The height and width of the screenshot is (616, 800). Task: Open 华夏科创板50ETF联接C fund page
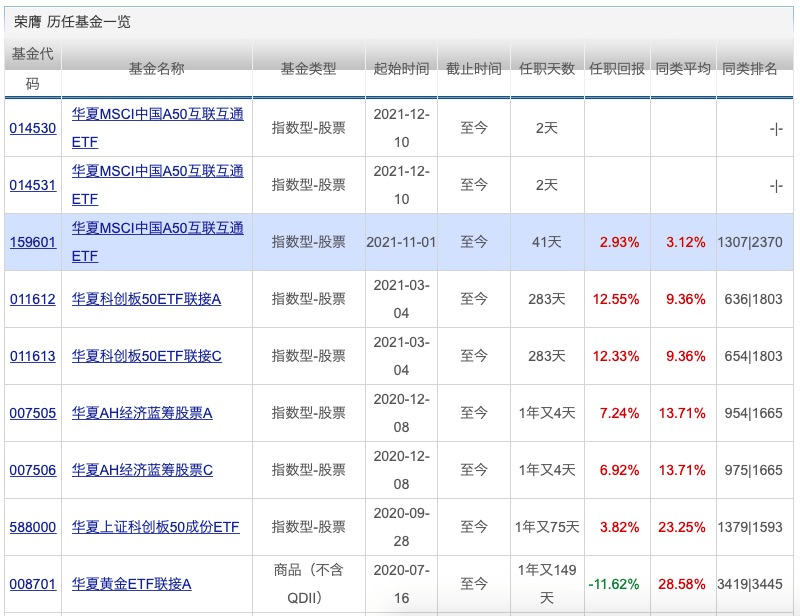click(x=146, y=356)
